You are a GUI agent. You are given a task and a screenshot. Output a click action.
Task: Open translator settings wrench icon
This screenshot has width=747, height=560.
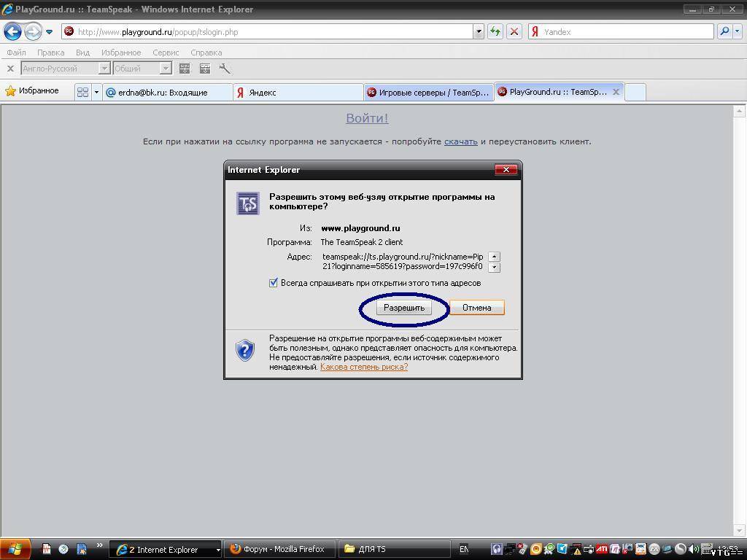(x=225, y=69)
